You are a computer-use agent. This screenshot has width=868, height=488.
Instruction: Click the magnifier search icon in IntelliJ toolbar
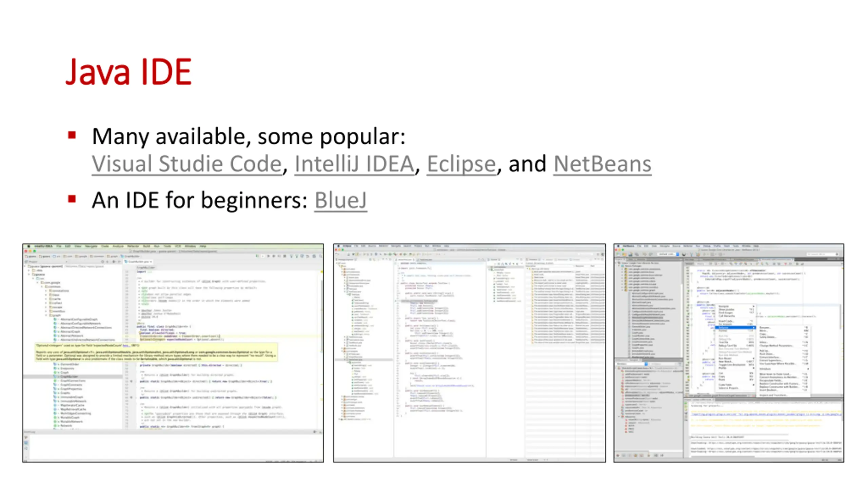tap(320, 256)
